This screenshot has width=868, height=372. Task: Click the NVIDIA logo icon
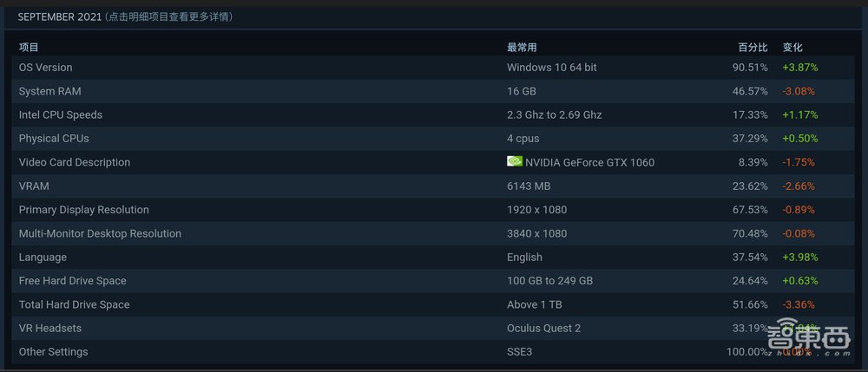(x=514, y=161)
